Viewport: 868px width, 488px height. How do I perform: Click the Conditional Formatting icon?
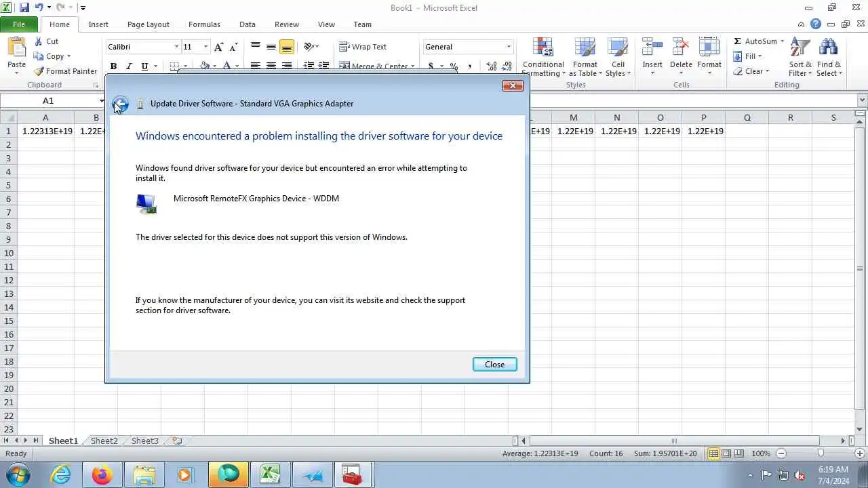pos(543,47)
